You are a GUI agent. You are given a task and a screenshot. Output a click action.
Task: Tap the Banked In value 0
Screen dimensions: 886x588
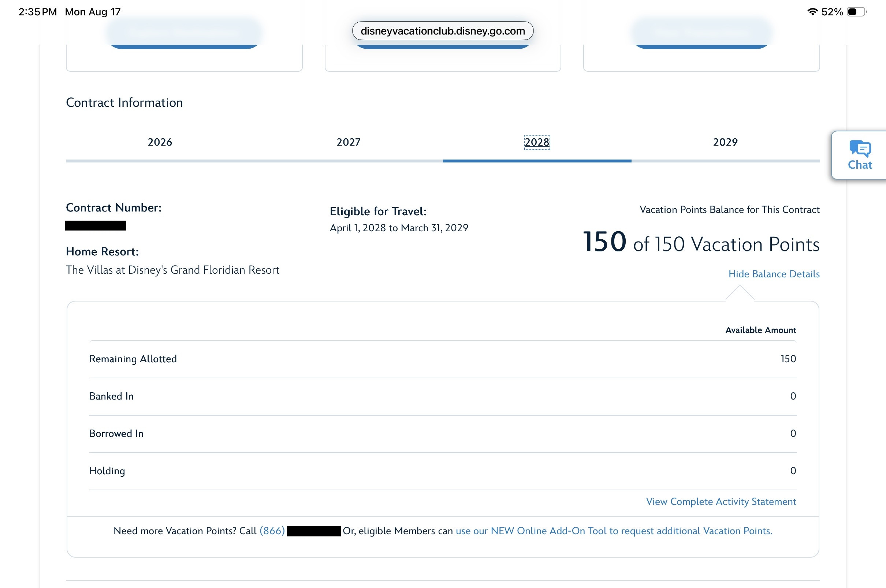tap(793, 396)
